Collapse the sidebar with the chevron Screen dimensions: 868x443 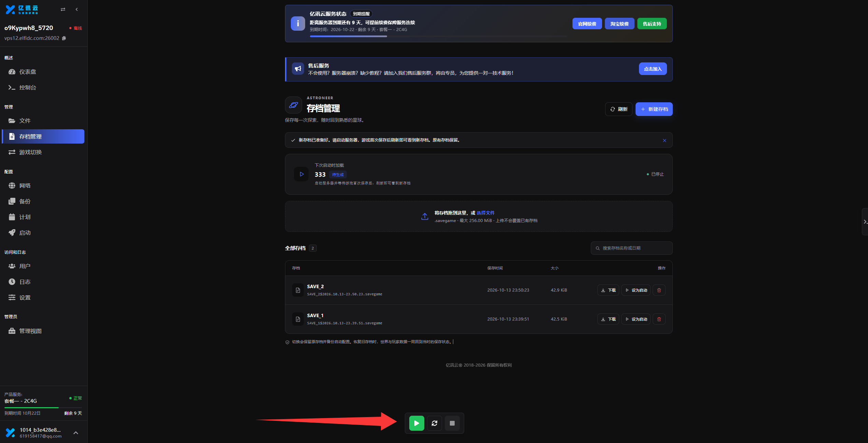coord(77,10)
